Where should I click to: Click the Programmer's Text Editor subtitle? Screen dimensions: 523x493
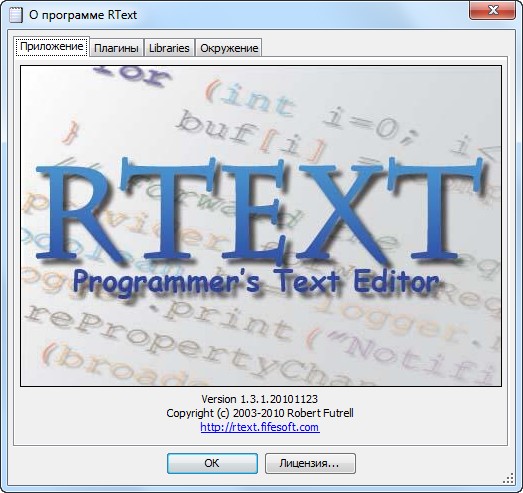[256, 283]
